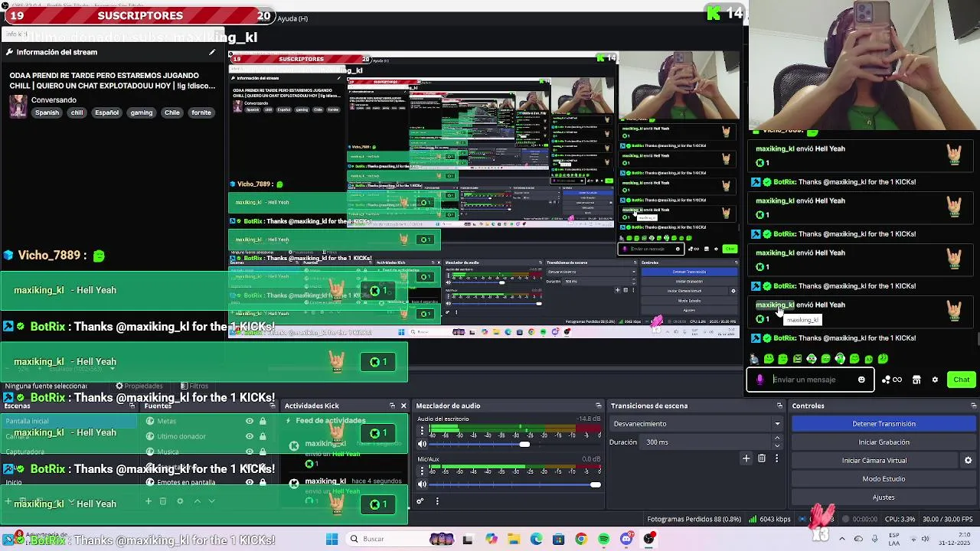Viewport: 980px width, 551px height.
Task: Edit stream info with the pencil icon
Action: coord(212,52)
